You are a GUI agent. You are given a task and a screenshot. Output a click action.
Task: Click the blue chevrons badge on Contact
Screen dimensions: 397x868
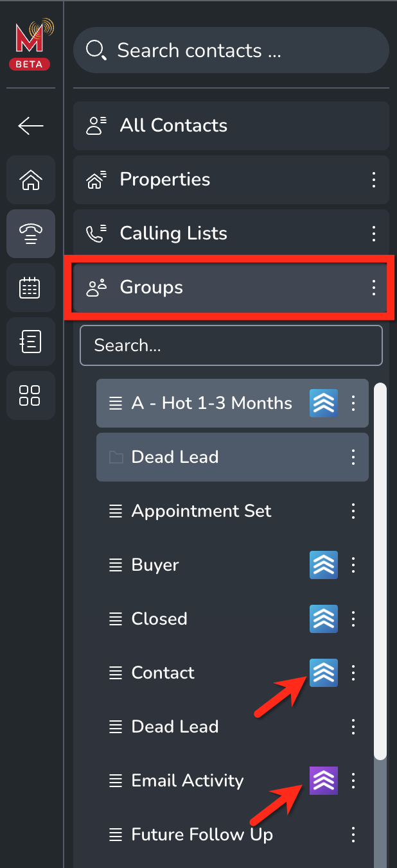(324, 673)
